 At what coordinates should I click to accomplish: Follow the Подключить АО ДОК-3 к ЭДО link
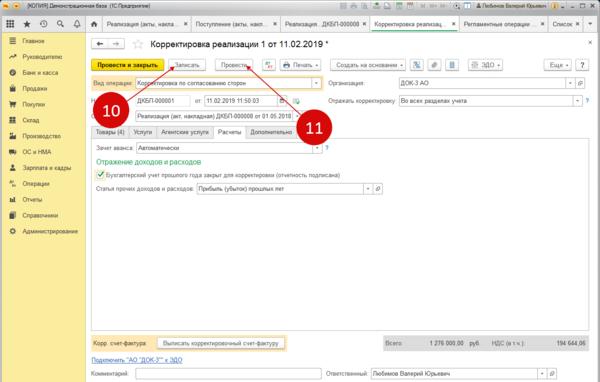coord(137,360)
